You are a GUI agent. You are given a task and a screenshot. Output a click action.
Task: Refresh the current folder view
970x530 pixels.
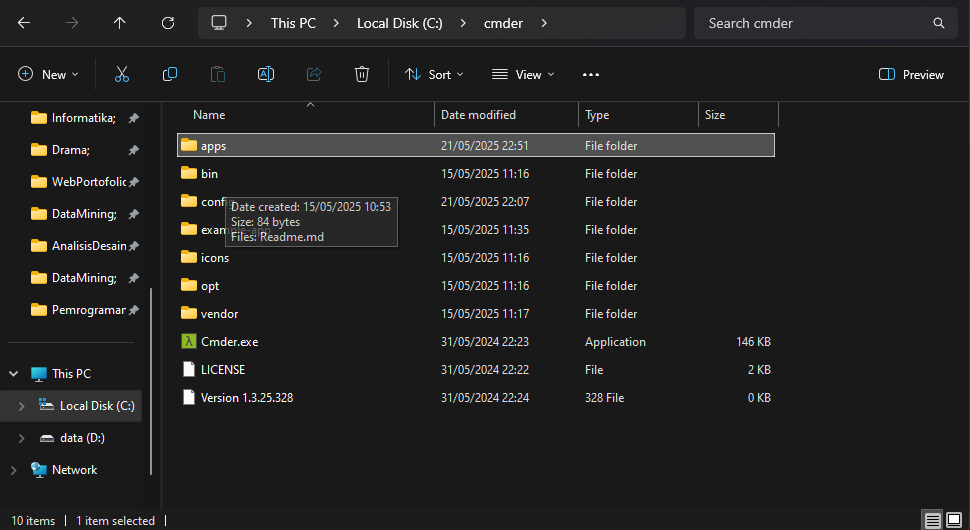tap(168, 23)
